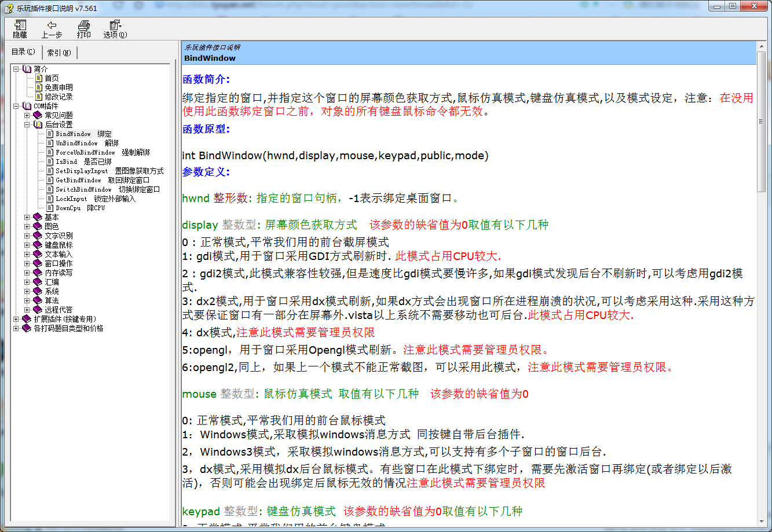Click the 参数定义: heading

[x=206, y=172]
